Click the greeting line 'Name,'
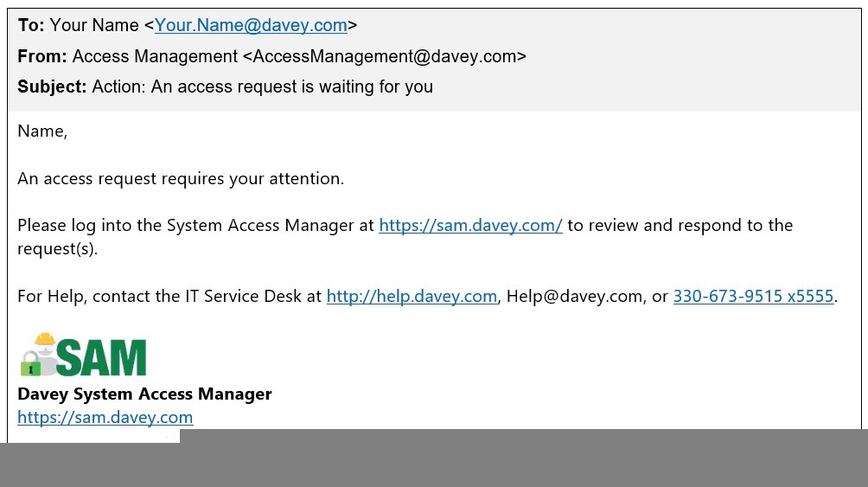This screenshot has height=487, width=868. [x=42, y=131]
